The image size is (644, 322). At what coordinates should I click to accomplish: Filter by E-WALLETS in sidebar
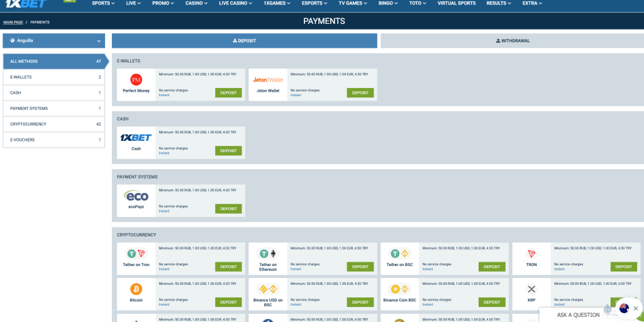pos(54,77)
